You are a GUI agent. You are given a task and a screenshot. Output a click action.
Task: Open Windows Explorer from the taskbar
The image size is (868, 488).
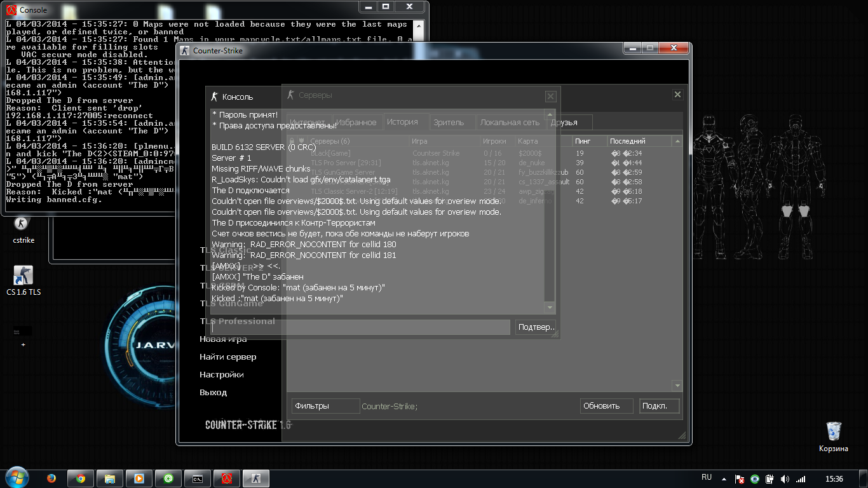click(110, 478)
